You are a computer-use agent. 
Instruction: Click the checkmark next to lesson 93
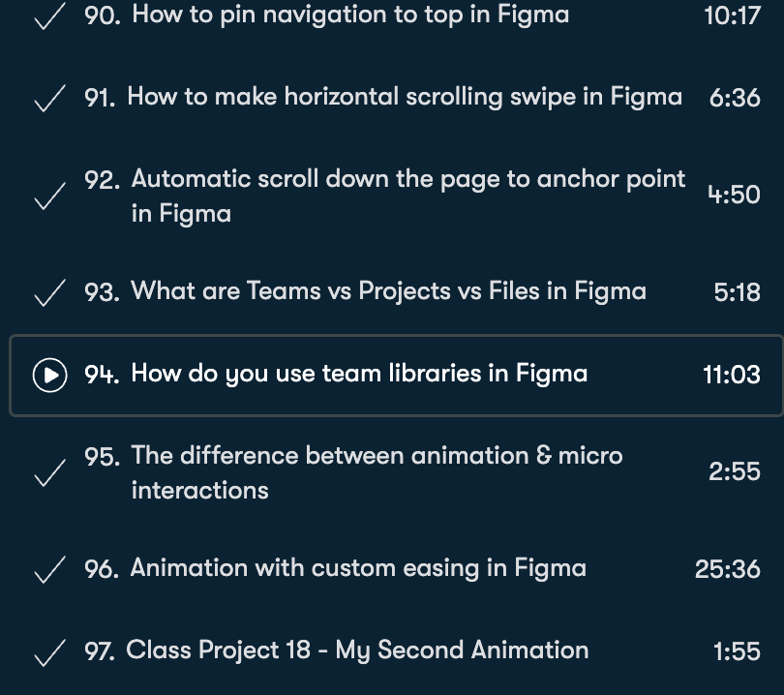pos(49,293)
